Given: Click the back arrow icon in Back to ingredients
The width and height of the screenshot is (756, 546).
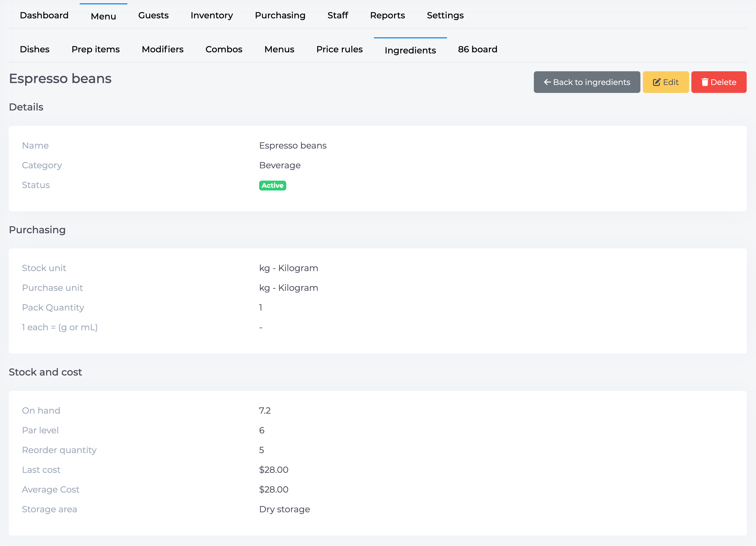Looking at the screenshot, I should pyautogui.click(x=547, y=82).
